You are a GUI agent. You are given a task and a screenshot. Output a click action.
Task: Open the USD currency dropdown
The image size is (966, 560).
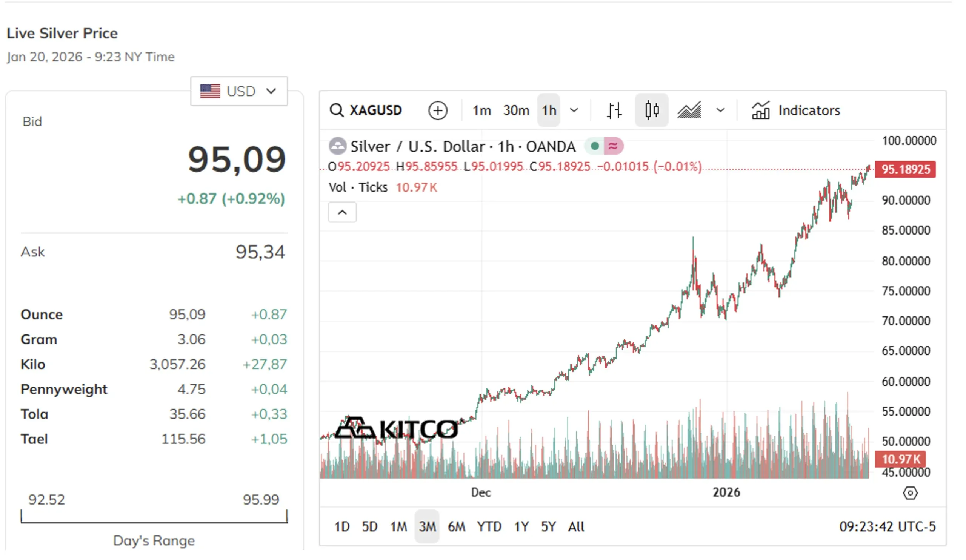239,91
